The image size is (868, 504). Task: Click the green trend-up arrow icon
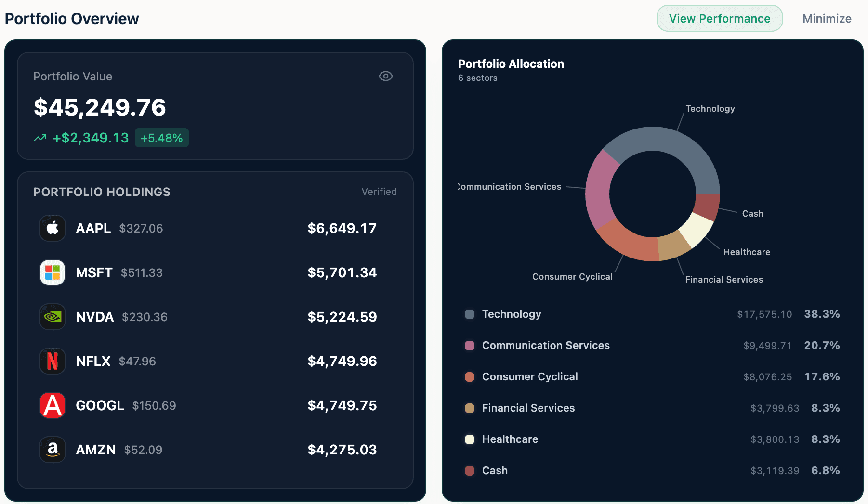[x=40, y=138]
